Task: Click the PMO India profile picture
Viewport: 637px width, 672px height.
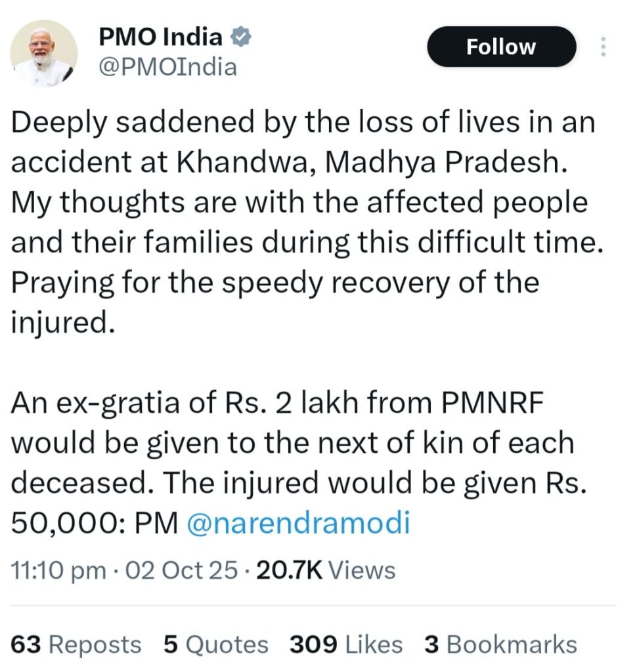Action: tap(45, 52)
